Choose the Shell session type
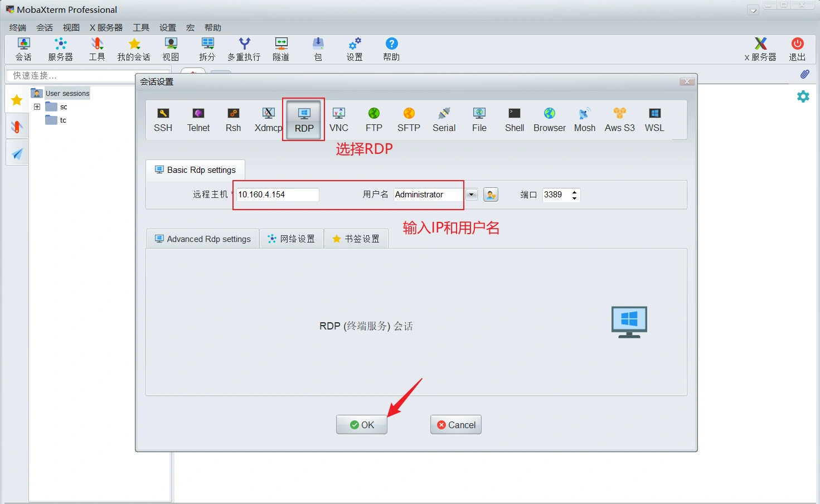 pos(515,120)
